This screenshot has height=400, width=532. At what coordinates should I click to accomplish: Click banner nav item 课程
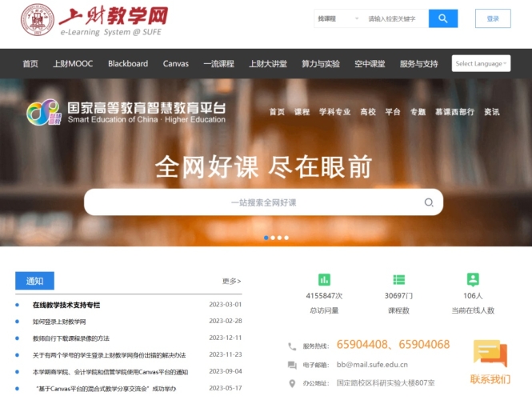[x=302, y=112]
